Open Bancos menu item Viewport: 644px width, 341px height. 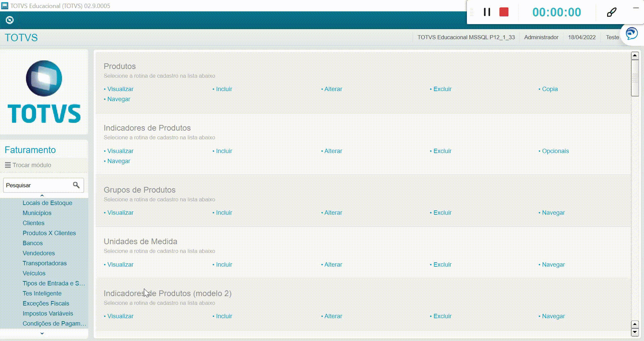tap(33, 243)
